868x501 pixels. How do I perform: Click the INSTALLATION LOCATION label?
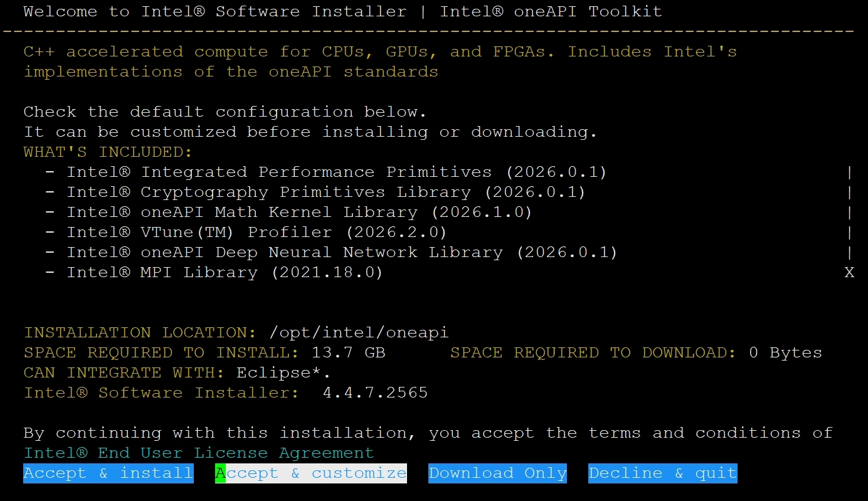click(140, 332)
